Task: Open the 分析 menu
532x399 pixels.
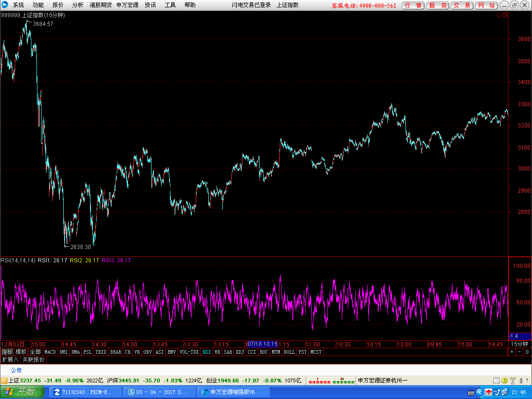Action: [x=78, y=5]
